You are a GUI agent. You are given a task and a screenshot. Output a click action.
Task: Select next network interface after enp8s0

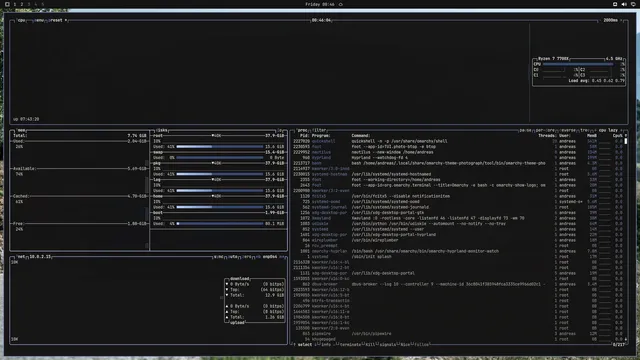pyautogui.click(x=282, y=257)
